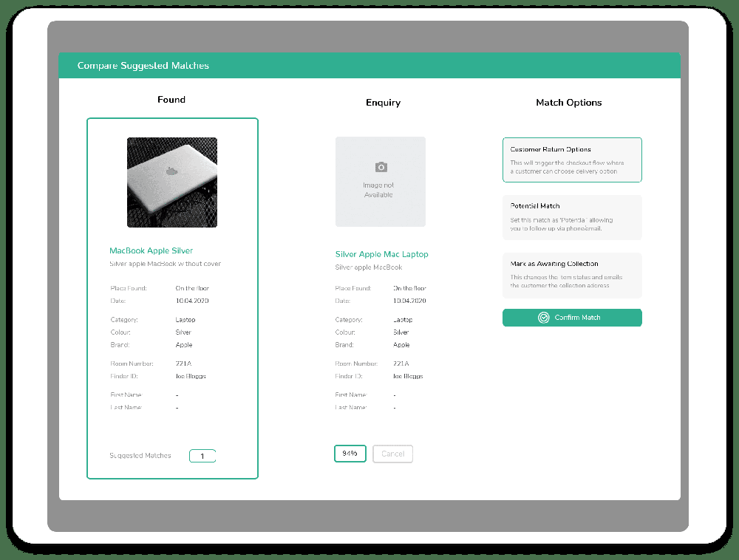Screen dimensions: 739x560
Task: Choose Mark as Awaiting Collection option
Action: 572,275
